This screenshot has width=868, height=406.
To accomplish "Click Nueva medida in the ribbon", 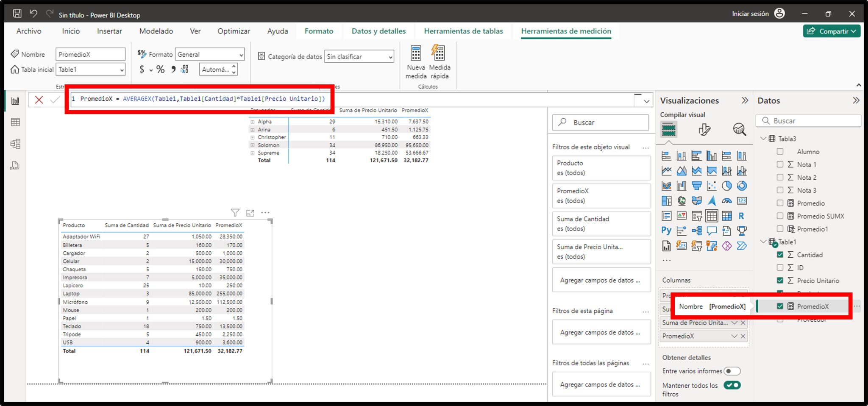I will pyautogui.click(x=415, y=62).
